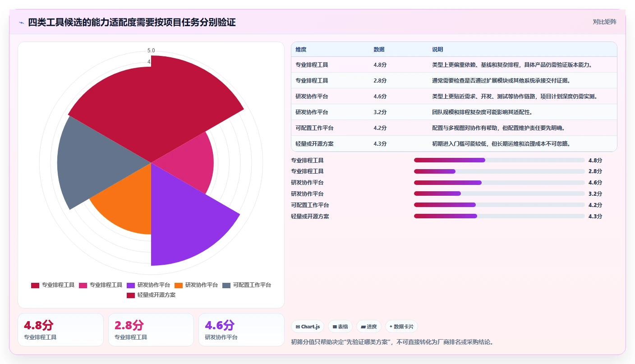Toggle the gray 可配置工作平台 legend item
The width and height of the screenshot is (635, 364).
click(x=247, y=285)
